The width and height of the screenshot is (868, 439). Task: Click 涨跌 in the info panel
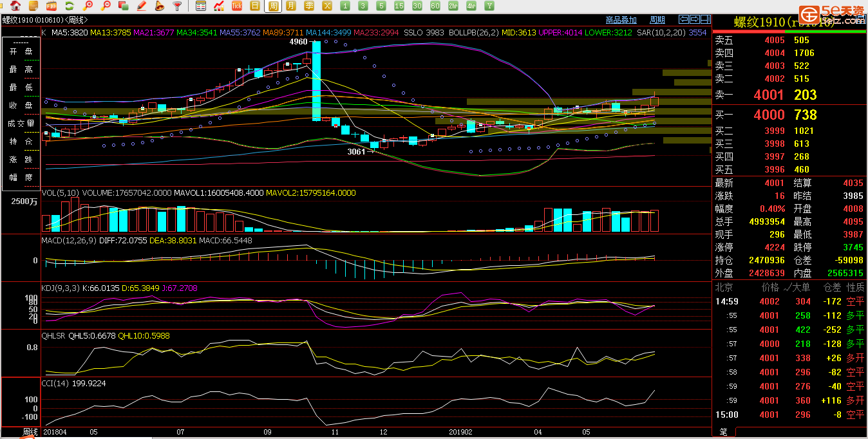pyautogui.click(x=21, y=160)
